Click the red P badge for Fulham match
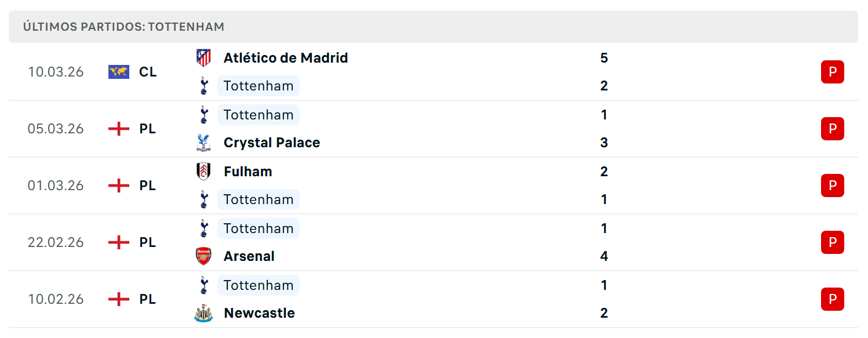868x338 pixels. click(x=833, y=186)
